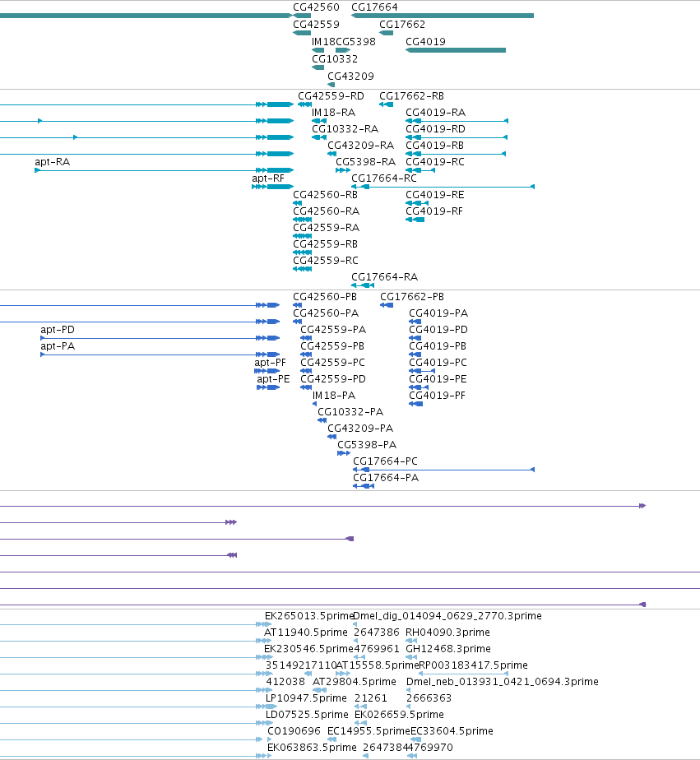700x760 pixels.
Task: Open EST EK026659.5prime
Action: [399, 716]
